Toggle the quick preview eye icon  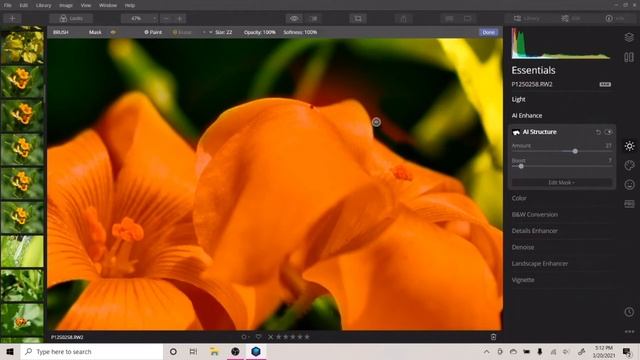coord(294,18)
